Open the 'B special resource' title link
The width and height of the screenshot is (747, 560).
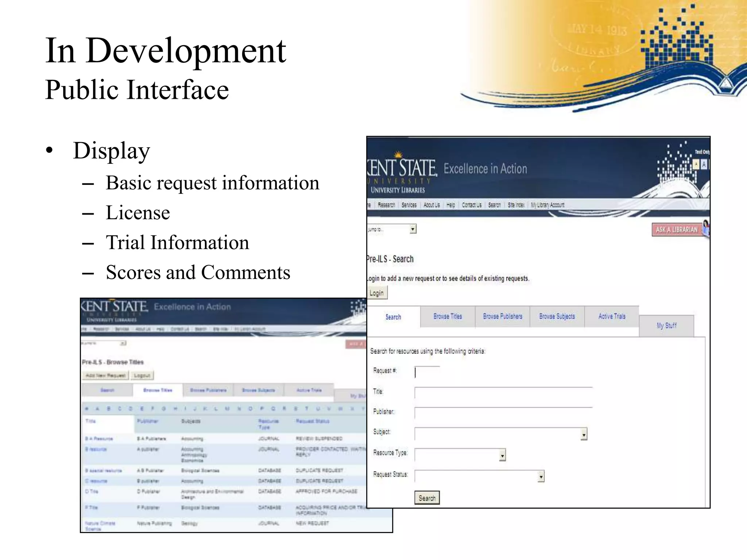[x=103, y=471]
